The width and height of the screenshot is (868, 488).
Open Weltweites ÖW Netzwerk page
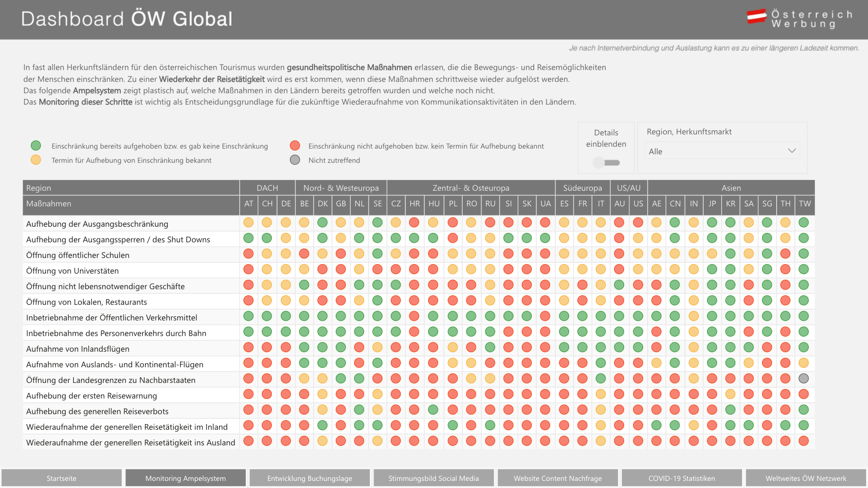pos(806,478)
